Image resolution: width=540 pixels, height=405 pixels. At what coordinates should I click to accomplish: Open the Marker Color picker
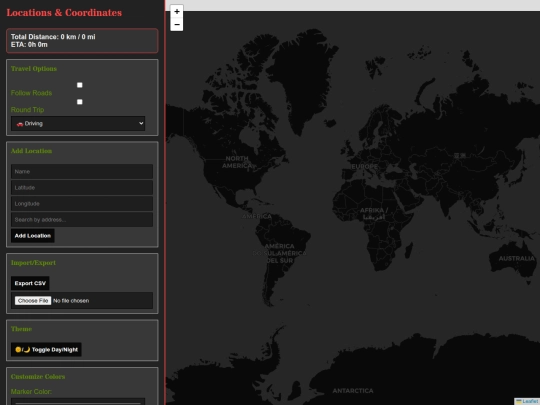point(78,402)
